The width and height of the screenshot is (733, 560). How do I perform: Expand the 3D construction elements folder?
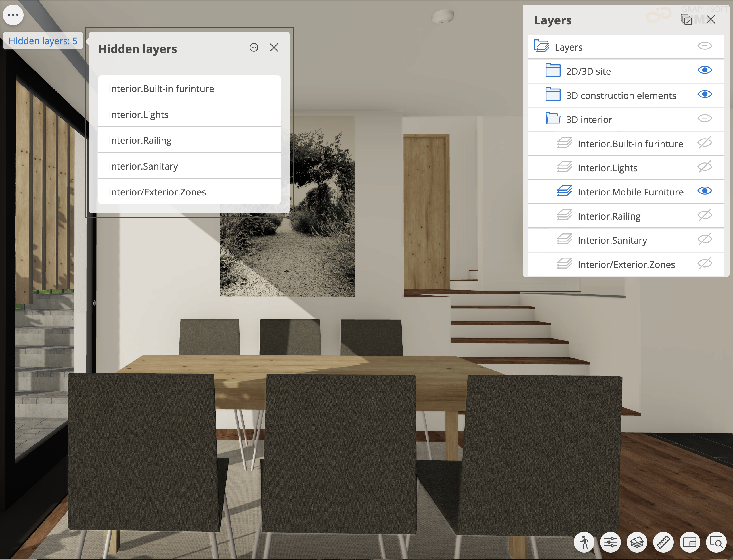(x=553, y=95)
